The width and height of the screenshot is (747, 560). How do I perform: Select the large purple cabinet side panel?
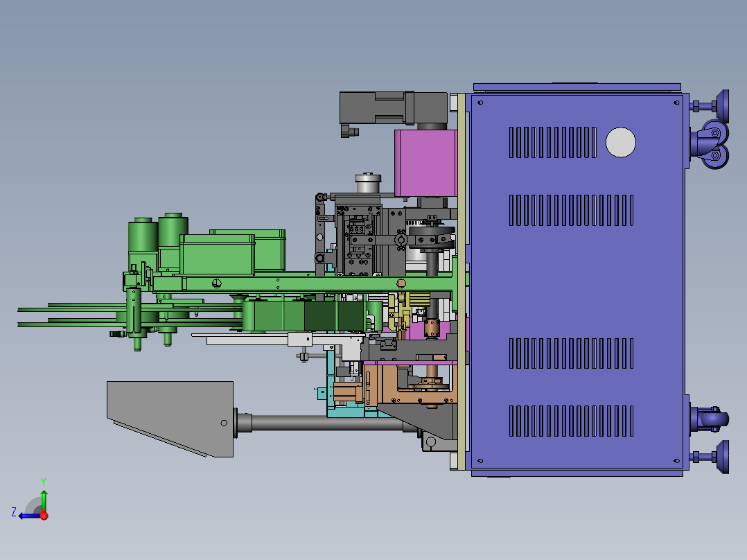point(577,281)
